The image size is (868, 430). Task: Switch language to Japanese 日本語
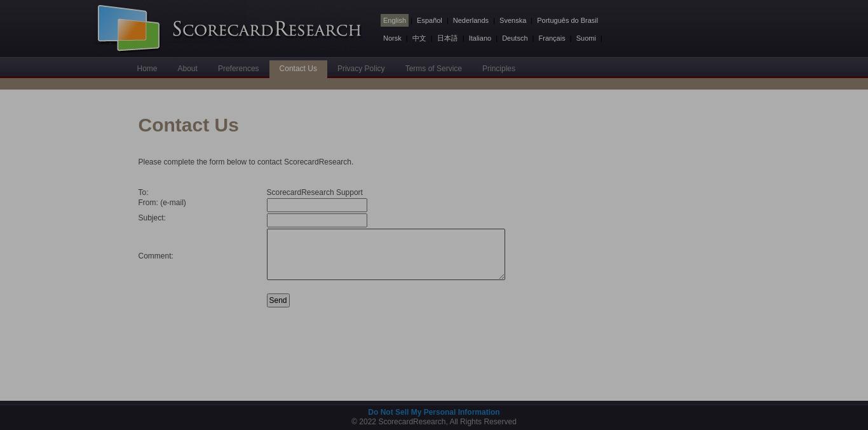[x=447, y=38]
